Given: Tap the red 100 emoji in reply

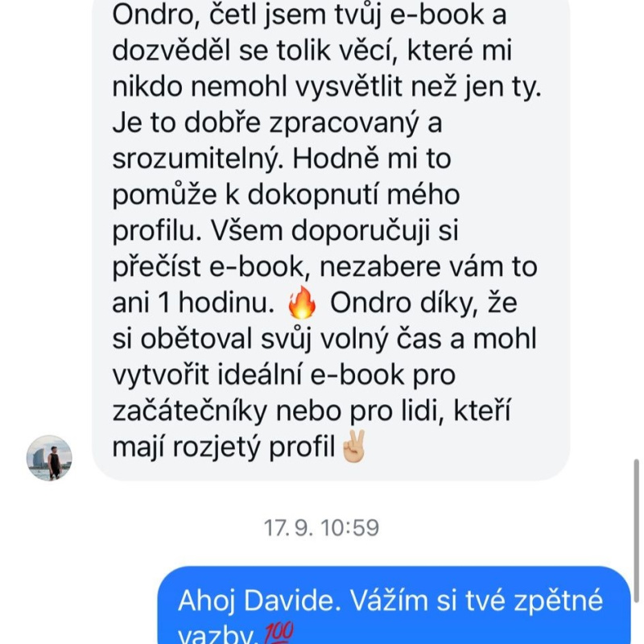Looking at the screenshot, I should pyautogui.click(x=279, y=633).
